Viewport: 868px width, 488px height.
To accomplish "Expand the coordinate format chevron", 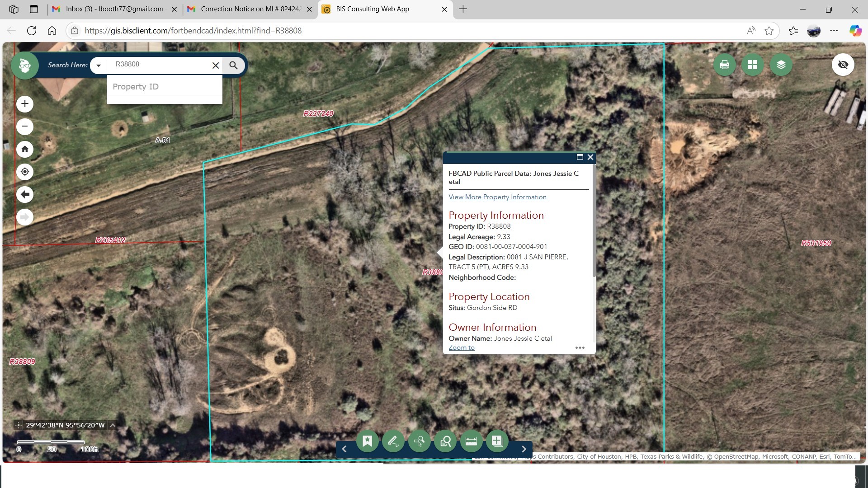I will [x=113, y=425].
